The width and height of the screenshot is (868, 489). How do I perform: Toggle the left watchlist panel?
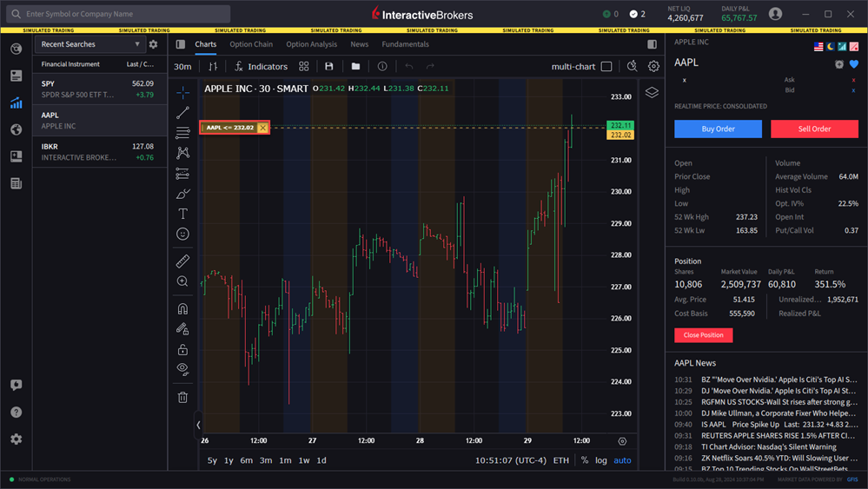[181, 44]
